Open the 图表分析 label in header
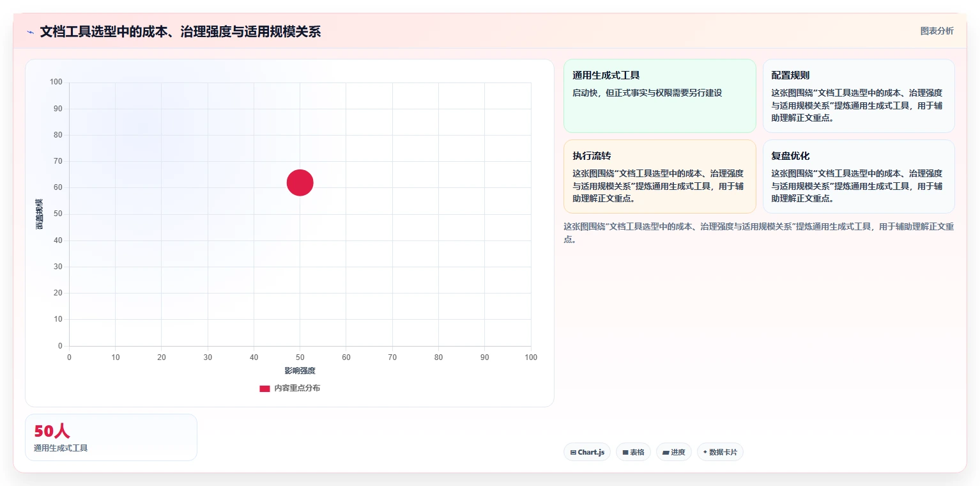The image size is (980, 486). (x=937, y=31)
